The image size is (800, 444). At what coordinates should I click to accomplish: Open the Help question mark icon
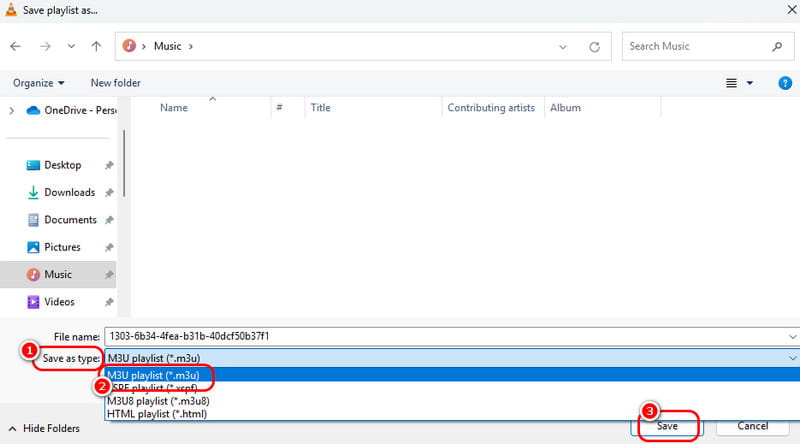point(785,83)
